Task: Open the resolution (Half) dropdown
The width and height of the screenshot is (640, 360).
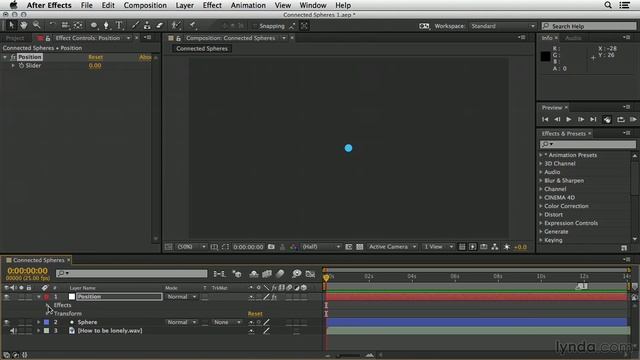Action: coord(320,247)
